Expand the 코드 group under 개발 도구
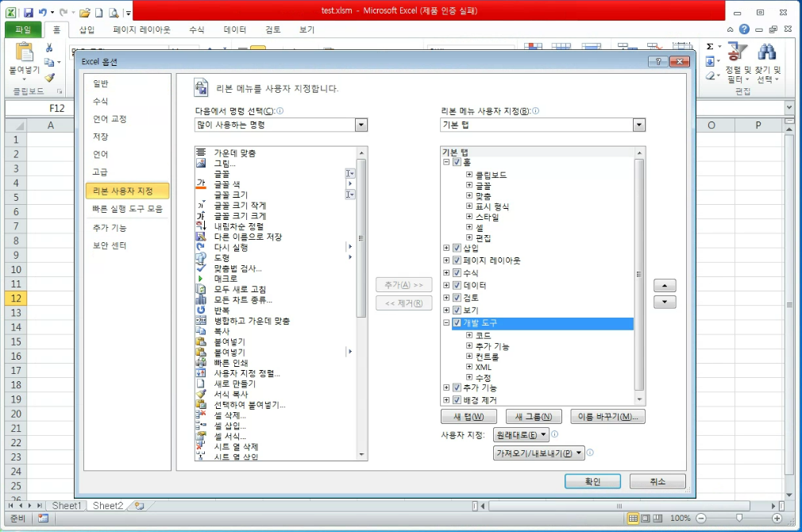 pos(469,335)
